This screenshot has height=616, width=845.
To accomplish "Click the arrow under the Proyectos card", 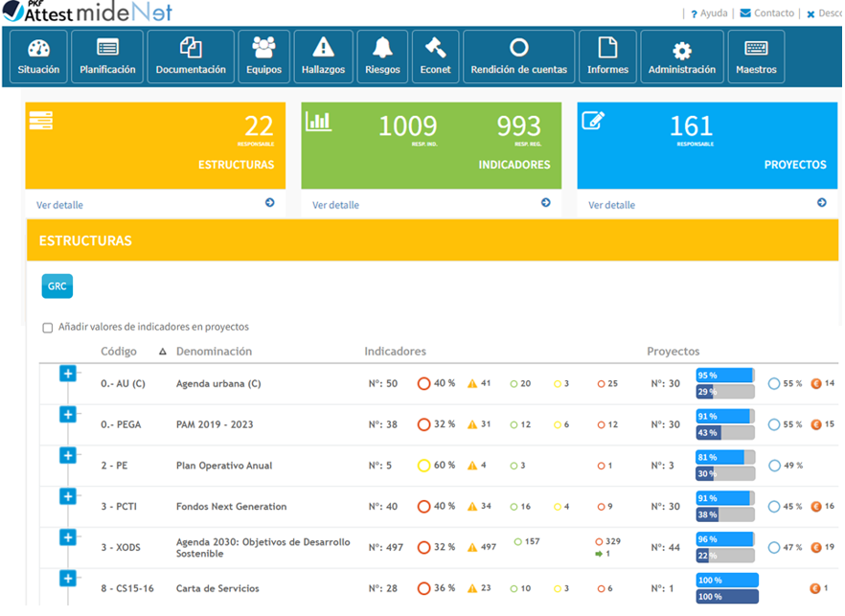I will (822, 203).
